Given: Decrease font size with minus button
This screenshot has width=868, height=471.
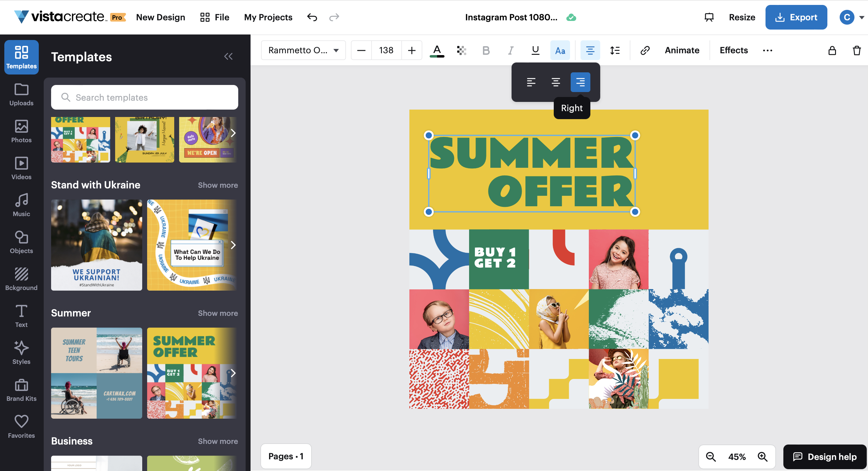Looking at the screenshot, I should (361, 50).
